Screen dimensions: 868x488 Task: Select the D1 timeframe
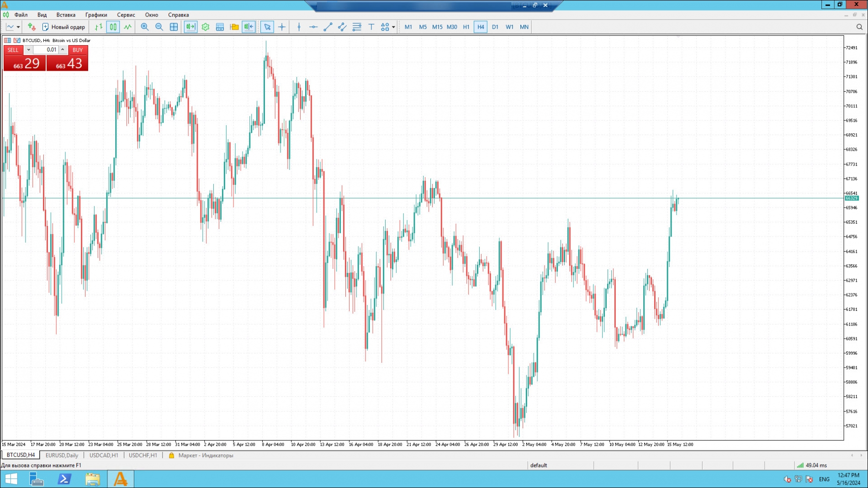495,27
